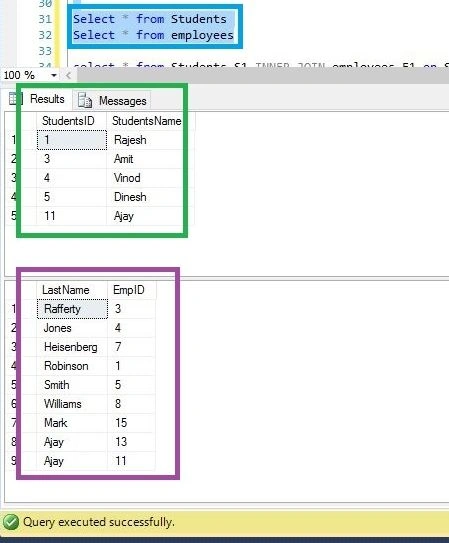Click the left scroll arrow beside zoom
The height and width of the screenshot is (543, 449).
[68, 75]
